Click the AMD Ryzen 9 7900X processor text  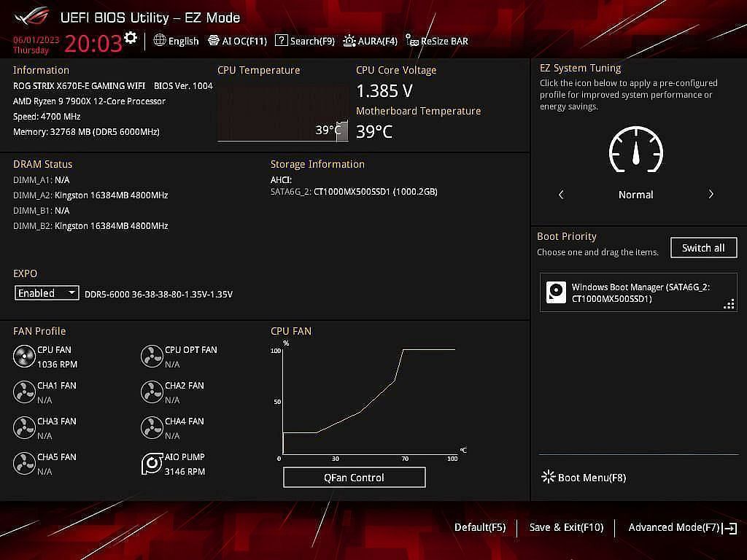[89, 101]
